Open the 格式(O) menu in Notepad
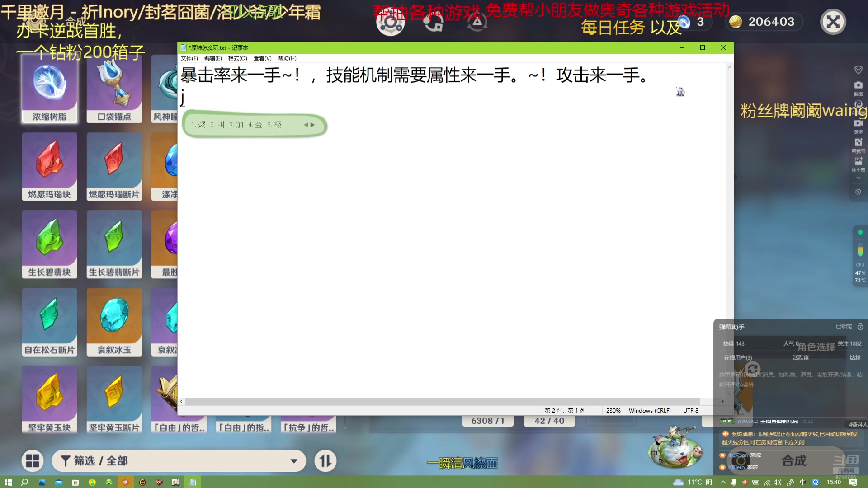The image size is (868, 488). (x=237, y=58)
